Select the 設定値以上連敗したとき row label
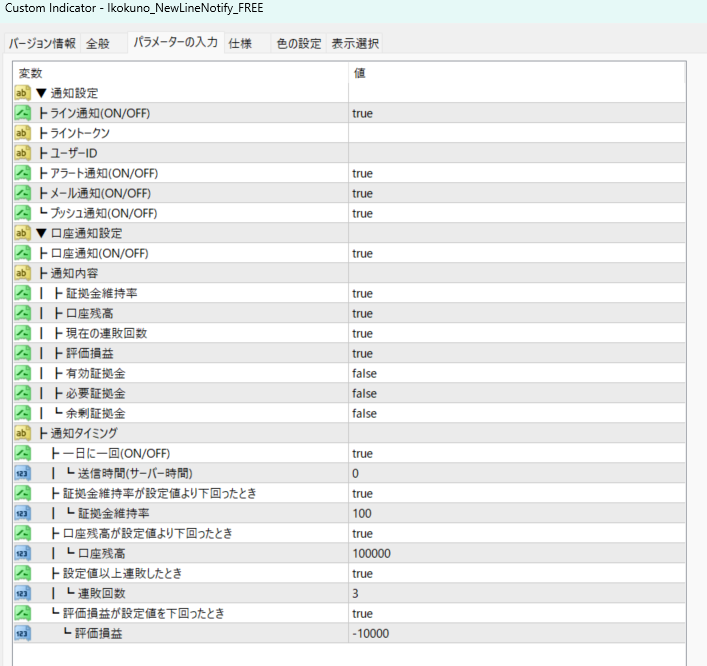This screenshot has width=707, height=666. pos(122,573)
